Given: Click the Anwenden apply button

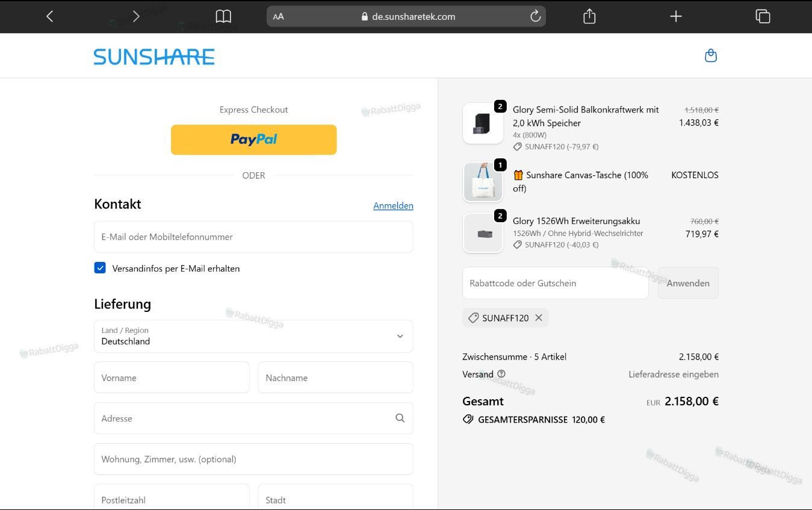Looking at the screenshot, I should tap(688, 283).
